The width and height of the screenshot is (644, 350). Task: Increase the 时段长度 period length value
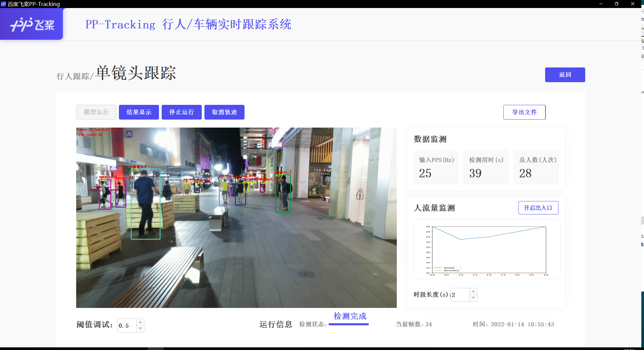point(473,291)
